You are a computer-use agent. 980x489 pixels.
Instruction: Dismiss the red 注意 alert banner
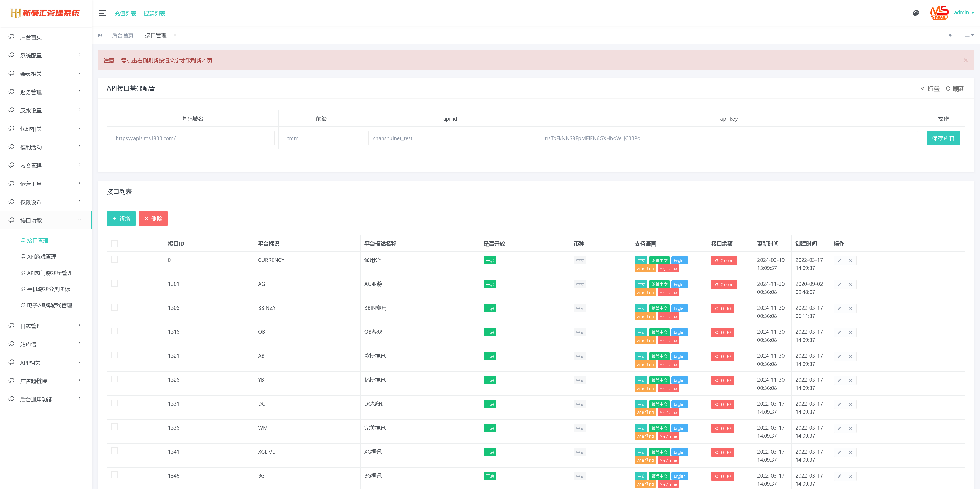[x=965, y=60]
